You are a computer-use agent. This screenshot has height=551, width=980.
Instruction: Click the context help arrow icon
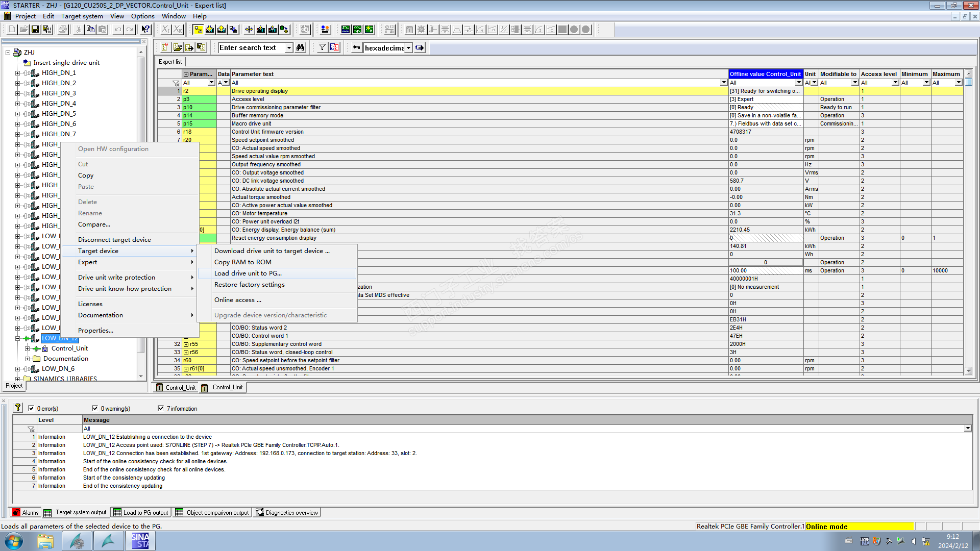tap(145, 30)
